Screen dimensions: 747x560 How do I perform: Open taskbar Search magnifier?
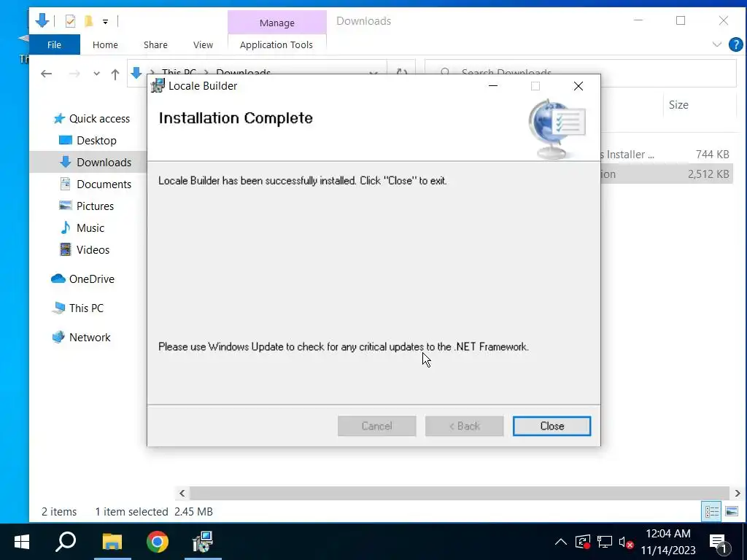pos(66,542)
